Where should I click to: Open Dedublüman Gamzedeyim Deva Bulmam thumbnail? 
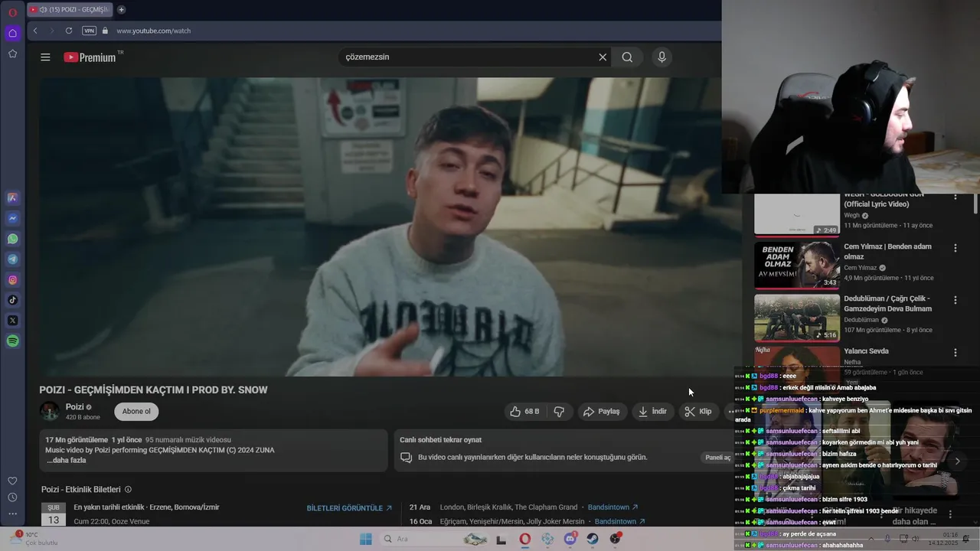pos(797,318)
